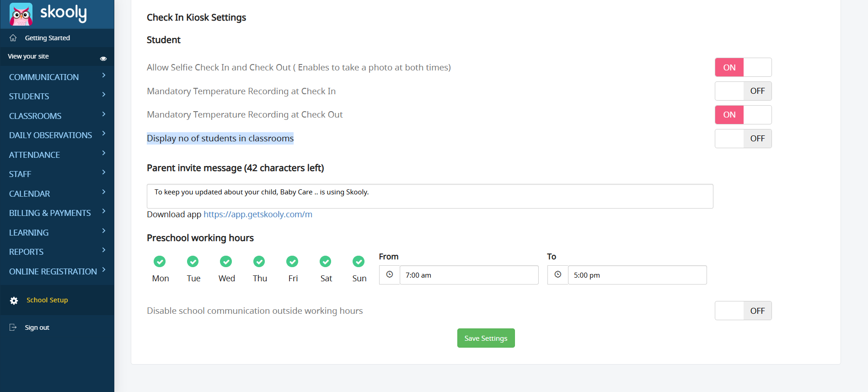Expand the Communication menu chevron
The width and height of the screenshot is (868, 392).
tap(104, 75)
